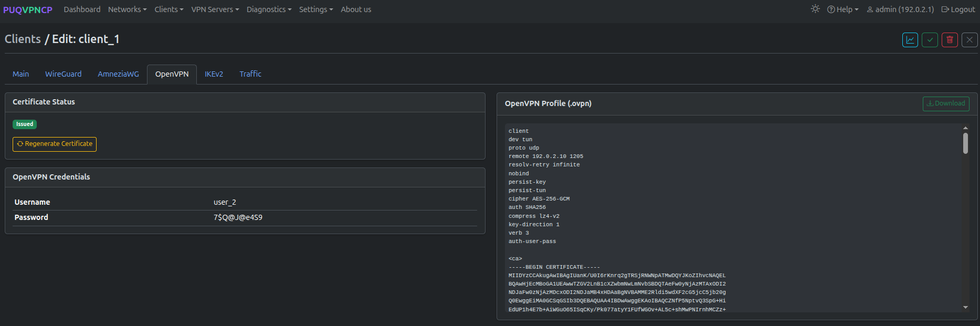Expand the Clients dropdown menu
Screen dimensions: 980x326
point(169,9)
